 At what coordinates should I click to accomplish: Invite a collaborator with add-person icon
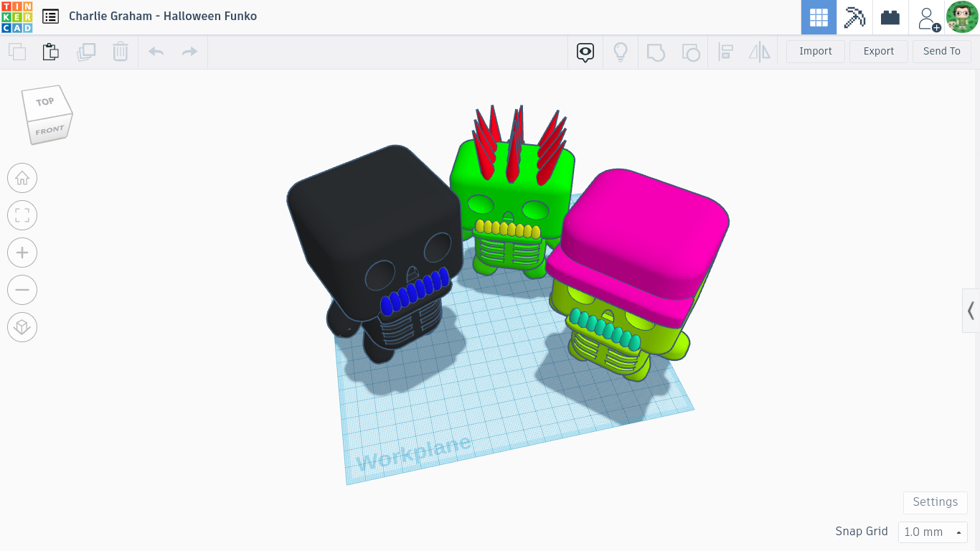point(927,17)
